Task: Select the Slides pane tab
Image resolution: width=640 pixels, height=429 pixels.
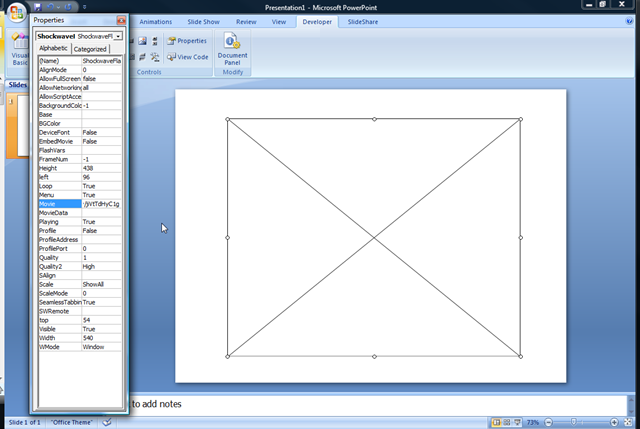Action: pos(18,85)
